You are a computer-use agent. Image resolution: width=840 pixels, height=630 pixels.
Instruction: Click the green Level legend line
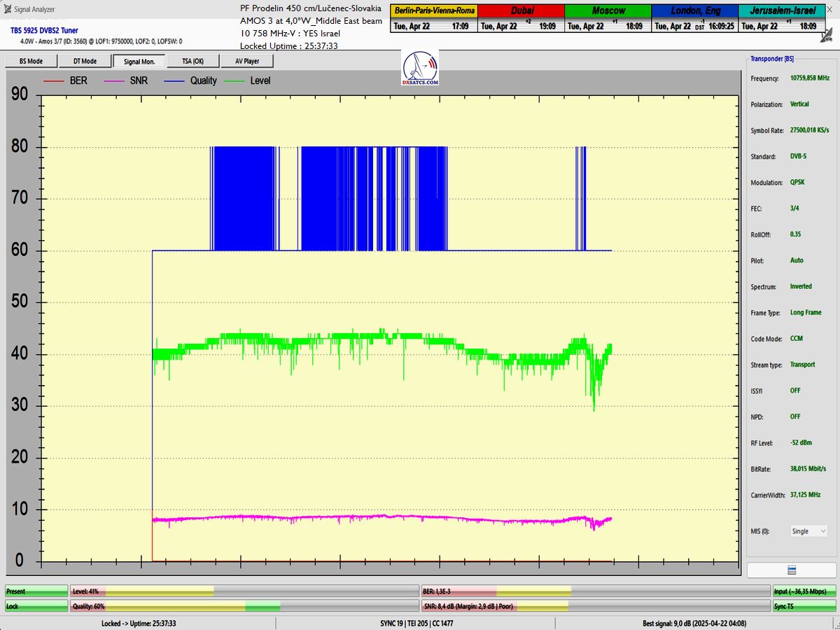pyautogui.click(x=236, y=81)
